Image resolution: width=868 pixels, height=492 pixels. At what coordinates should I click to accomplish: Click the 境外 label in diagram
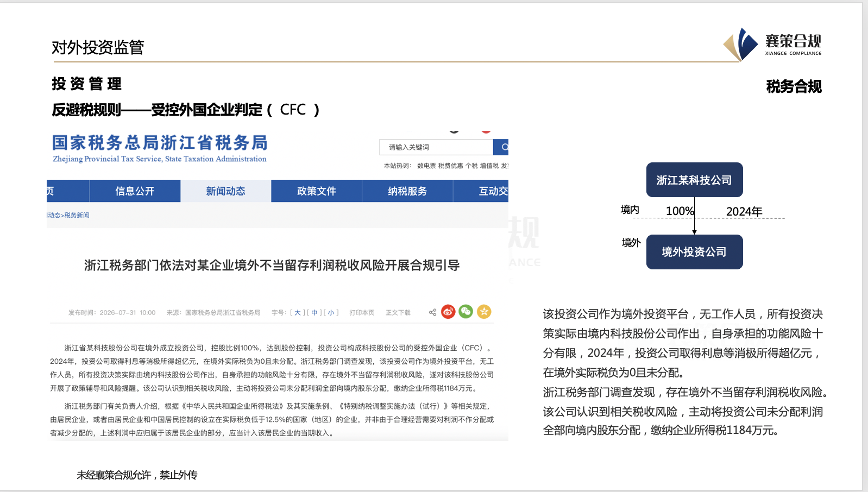pyautogui.click(x=631, y=242)
